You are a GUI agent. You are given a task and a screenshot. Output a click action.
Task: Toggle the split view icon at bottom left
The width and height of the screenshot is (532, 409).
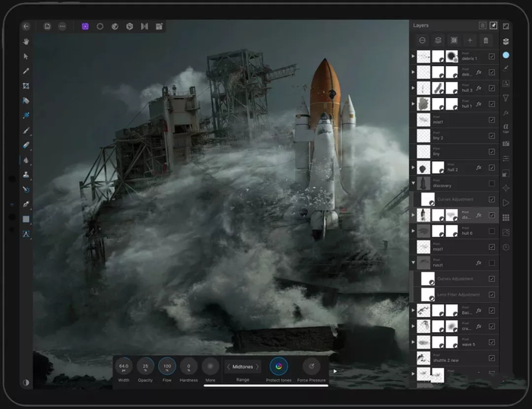click(26, 382)
